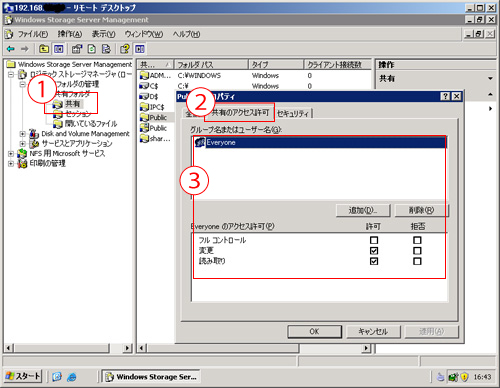
Task: Open the 表示(V) menu
Action: (103, 34)
